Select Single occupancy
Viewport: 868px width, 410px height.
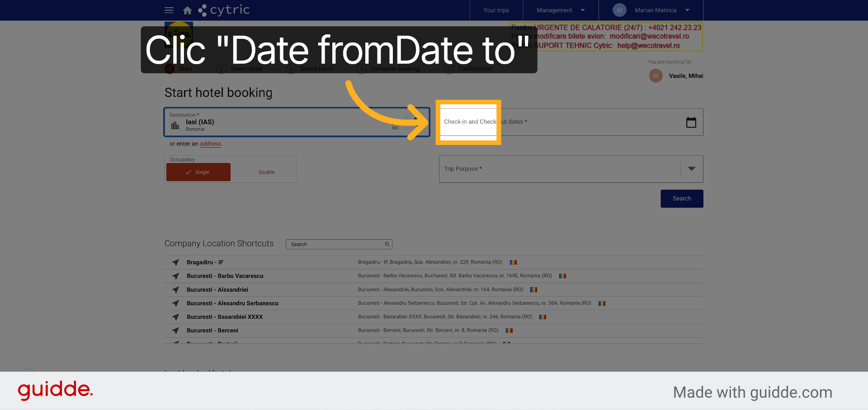198,172
